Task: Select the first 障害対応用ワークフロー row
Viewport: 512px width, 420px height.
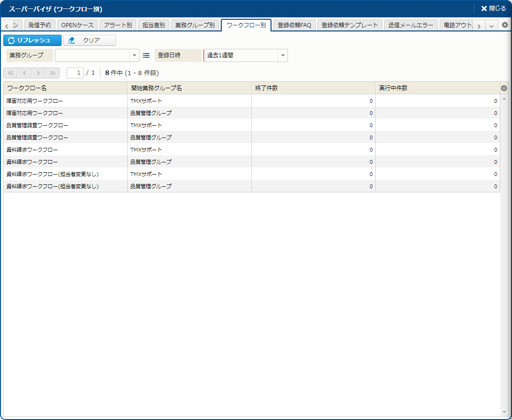Action: coord(66,101)
